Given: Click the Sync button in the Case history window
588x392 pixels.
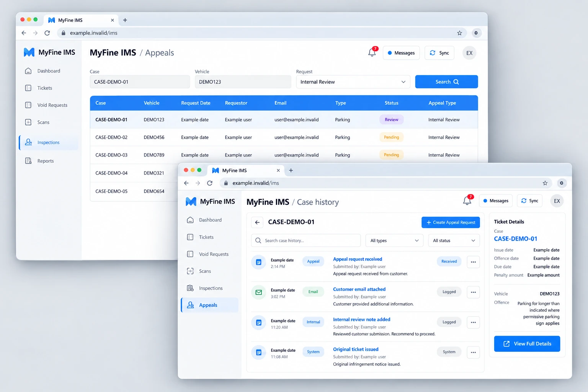Looking at the screenshot, I should click(529, 201).
